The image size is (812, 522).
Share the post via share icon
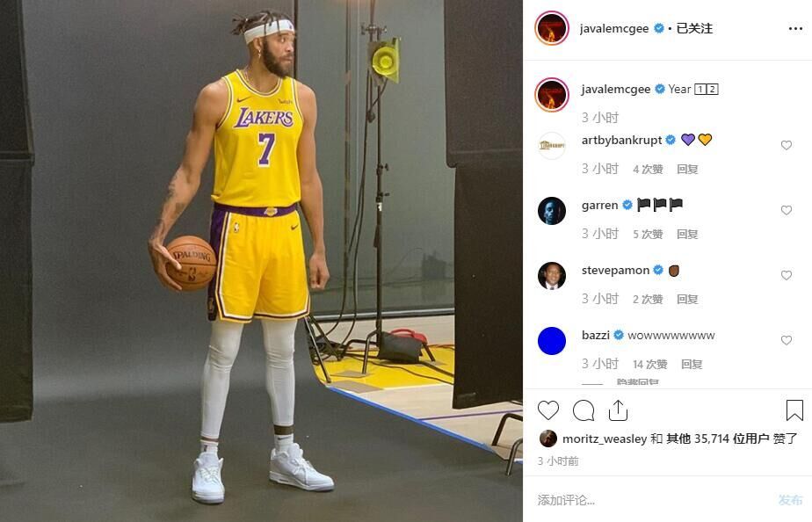(x=618, y=410)
